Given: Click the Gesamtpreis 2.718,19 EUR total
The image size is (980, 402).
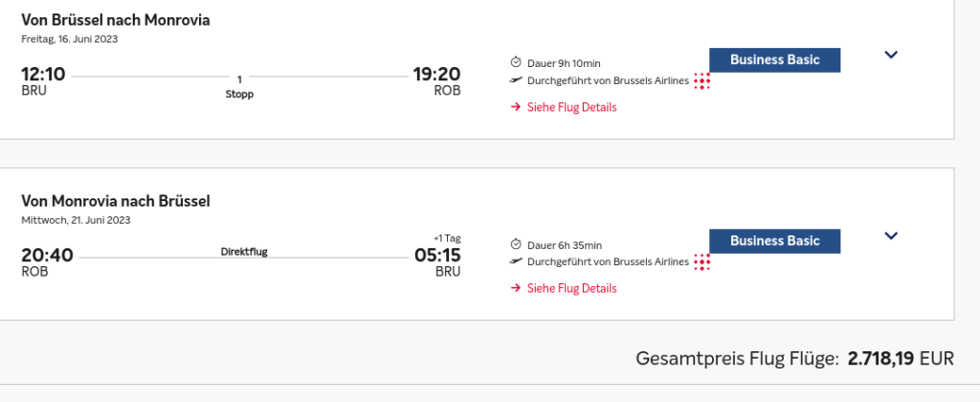Looking at the screenshot, I should (795, 359).
